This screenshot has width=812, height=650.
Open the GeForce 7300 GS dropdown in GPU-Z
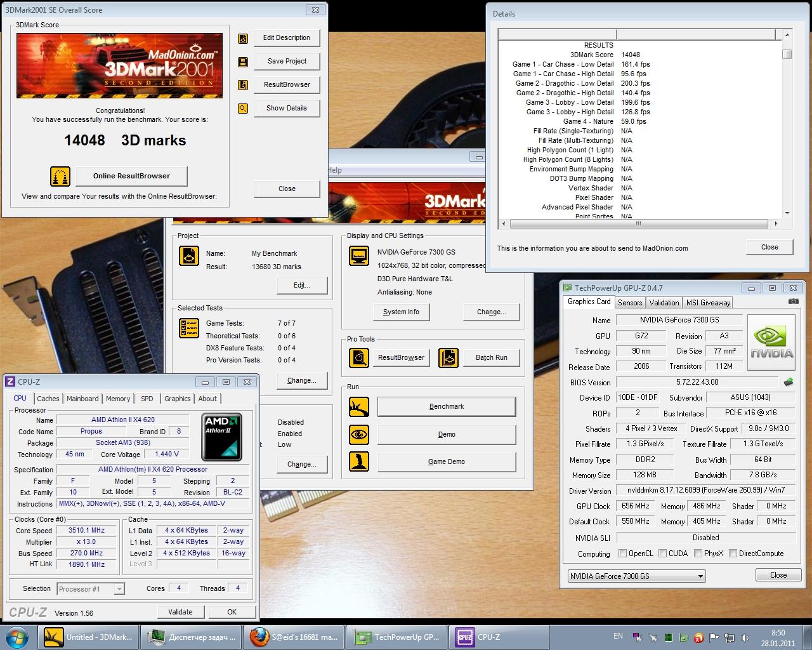pyautogui.click(x=636, y=576)
